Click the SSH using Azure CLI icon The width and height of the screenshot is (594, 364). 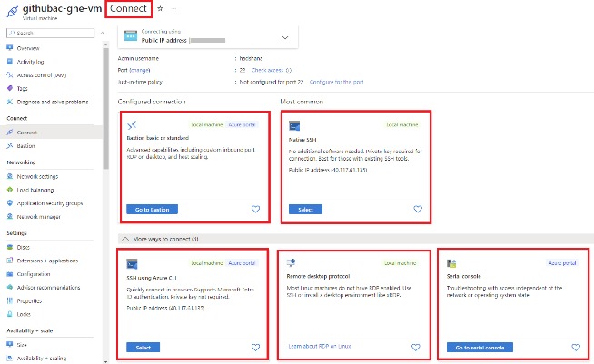point(132,263)
